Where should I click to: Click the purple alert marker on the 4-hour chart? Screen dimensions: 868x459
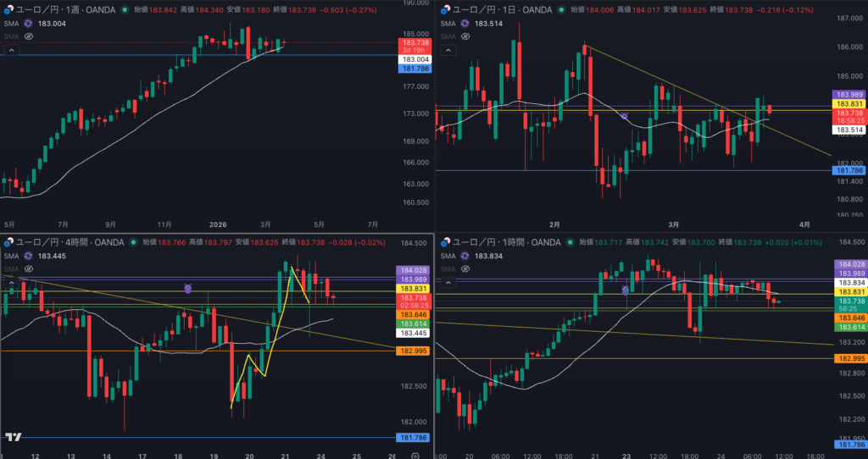tap(187, 289)
